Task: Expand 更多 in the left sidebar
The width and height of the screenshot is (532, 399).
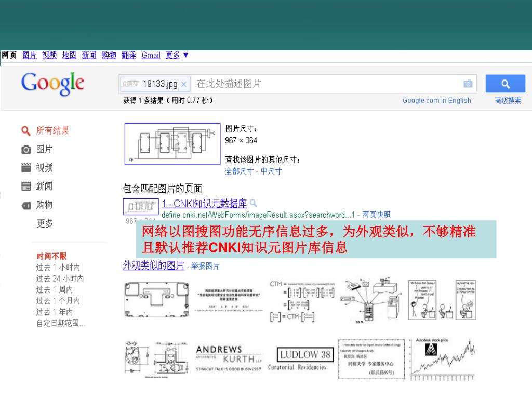Action: [x=45, y=223]
